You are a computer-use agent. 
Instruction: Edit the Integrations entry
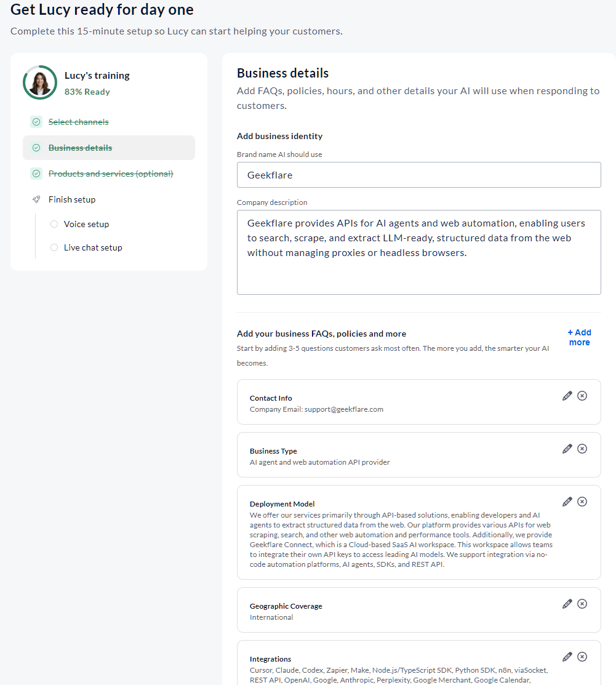pyautogui.click(x=567, y=657)
